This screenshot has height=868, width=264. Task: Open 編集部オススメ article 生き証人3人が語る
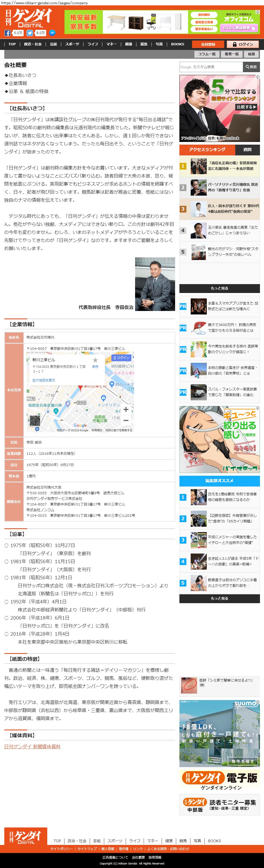click(219, 561)
